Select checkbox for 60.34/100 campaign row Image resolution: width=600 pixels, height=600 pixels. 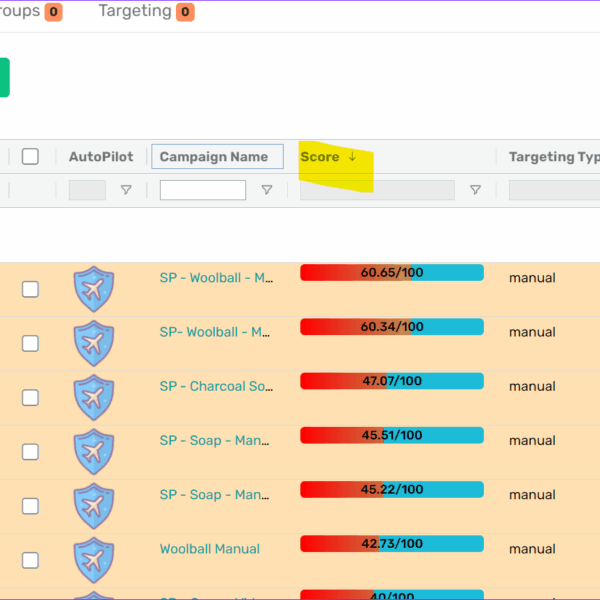point(30,343)
